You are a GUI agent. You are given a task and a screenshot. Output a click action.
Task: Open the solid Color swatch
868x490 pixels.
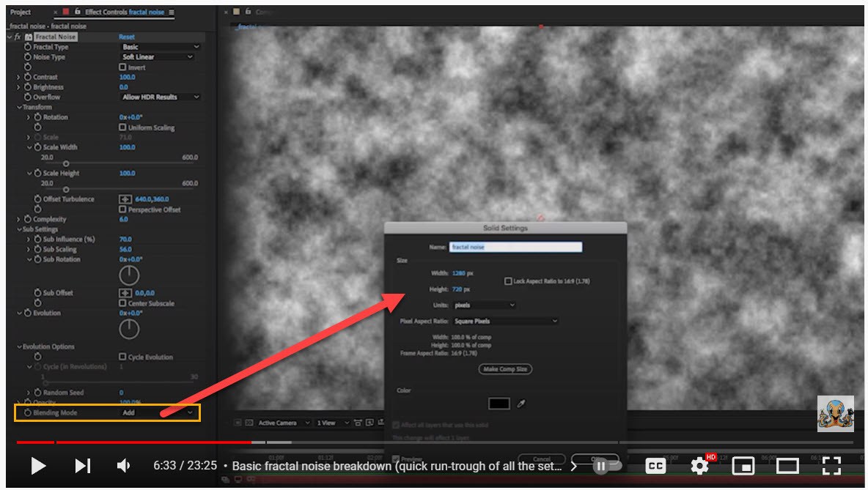pyautogui.click(x=499, y=404)
